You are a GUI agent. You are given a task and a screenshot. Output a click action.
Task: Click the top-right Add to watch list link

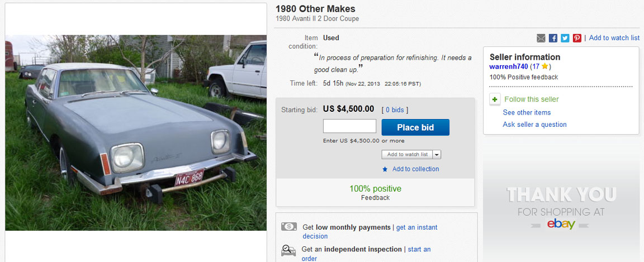coord(614,38)
